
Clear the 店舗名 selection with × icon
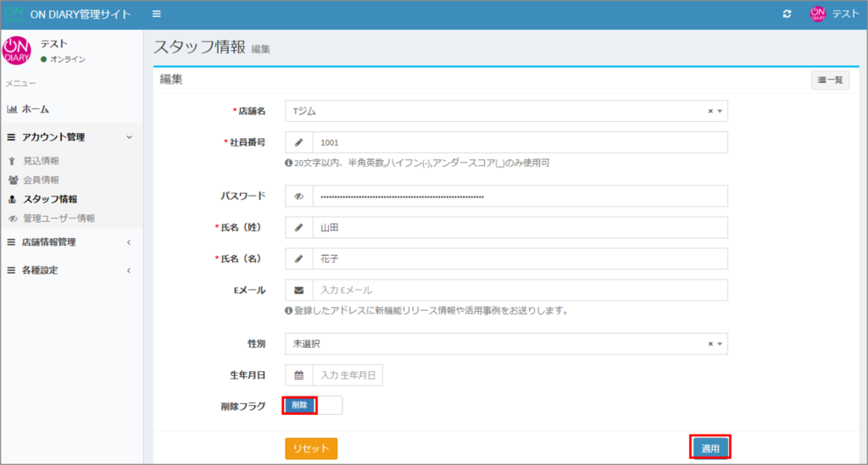710,111
